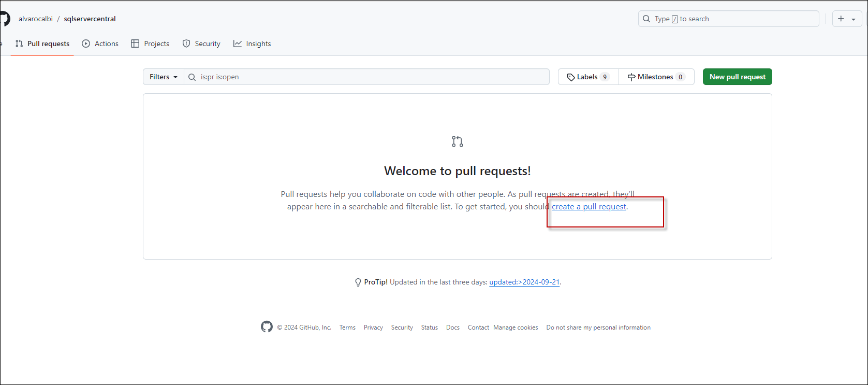Click the lightbulb ProTip icon
868x385 pixels.
pos(358,282)
